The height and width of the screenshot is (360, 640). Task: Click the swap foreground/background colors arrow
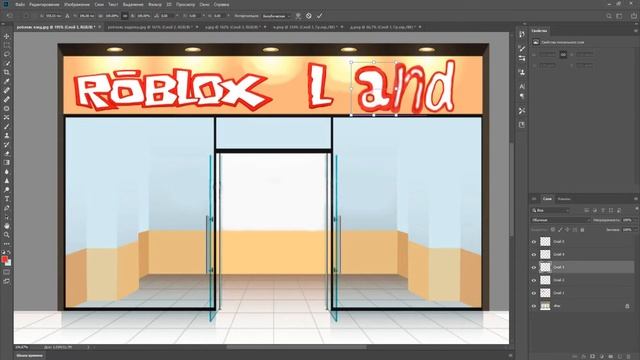click(x=9, y=253)
